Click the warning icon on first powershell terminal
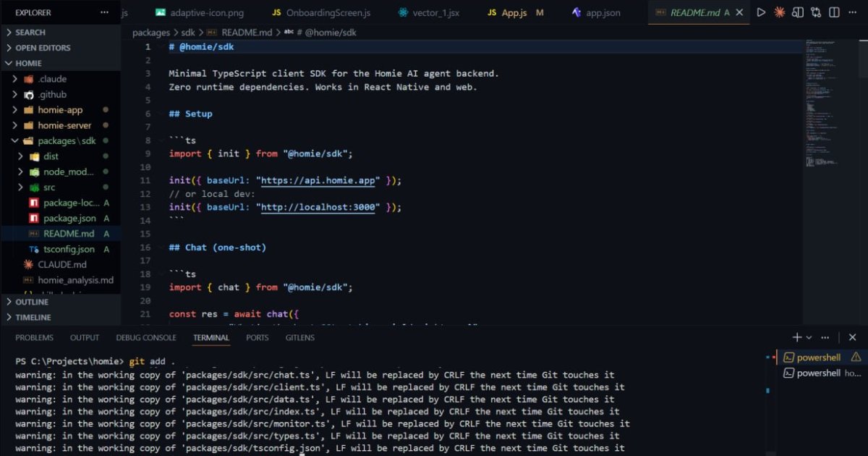The width and height of the screenshot is (868, 456). [x=856, y=358]
